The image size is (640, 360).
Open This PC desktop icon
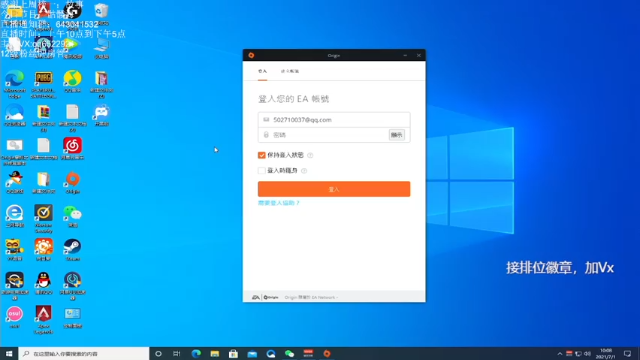coord(101,45)
